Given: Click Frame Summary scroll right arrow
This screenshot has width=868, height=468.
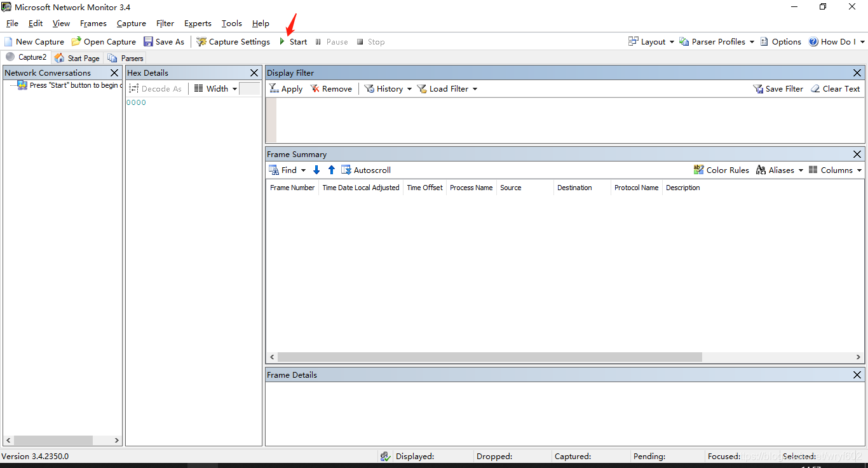Looking at the screenshot, I should click(x=858, y=357).
